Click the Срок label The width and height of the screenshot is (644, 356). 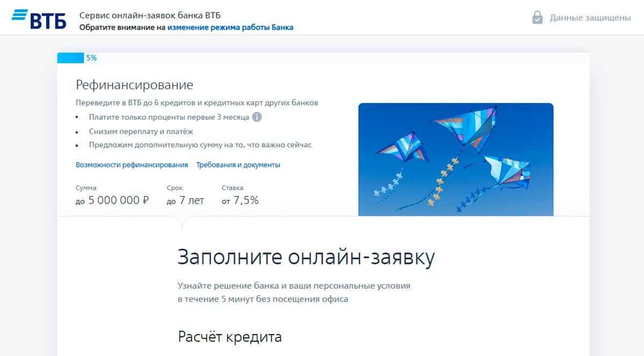[x=174, y=188]
